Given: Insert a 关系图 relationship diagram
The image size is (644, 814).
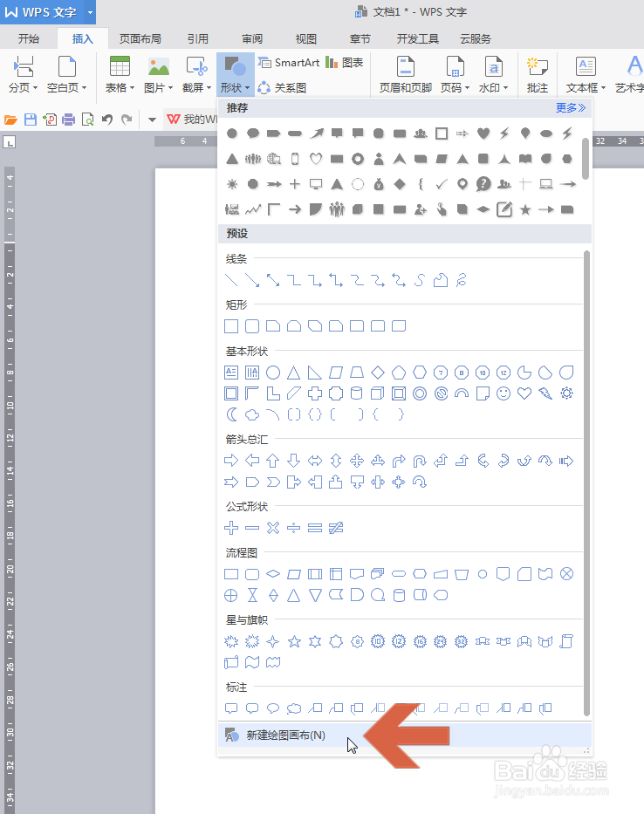Looking at the screenshot, I should pyautogui.click(x=282, y=88).
